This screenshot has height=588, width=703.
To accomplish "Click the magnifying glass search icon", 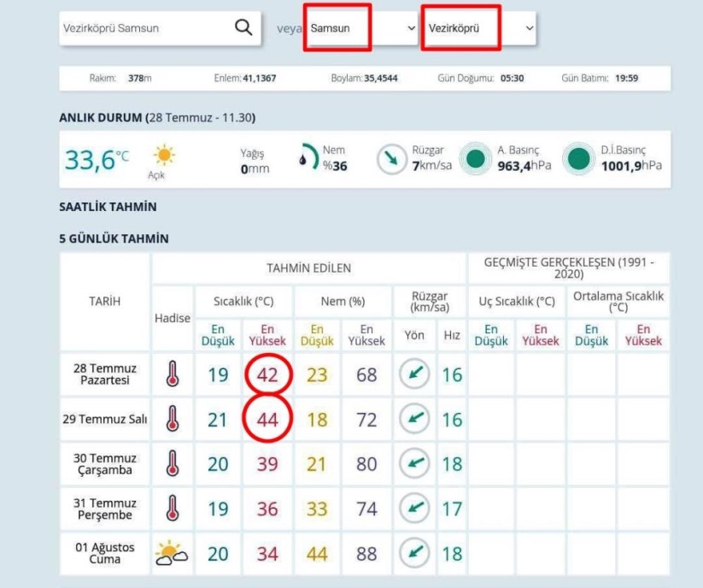I will click(x=243, y=28).
